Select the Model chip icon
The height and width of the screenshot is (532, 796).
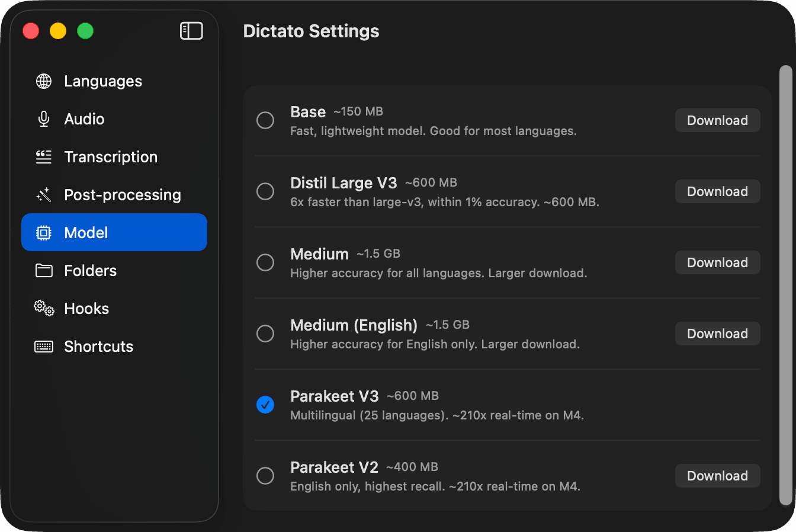43,232
